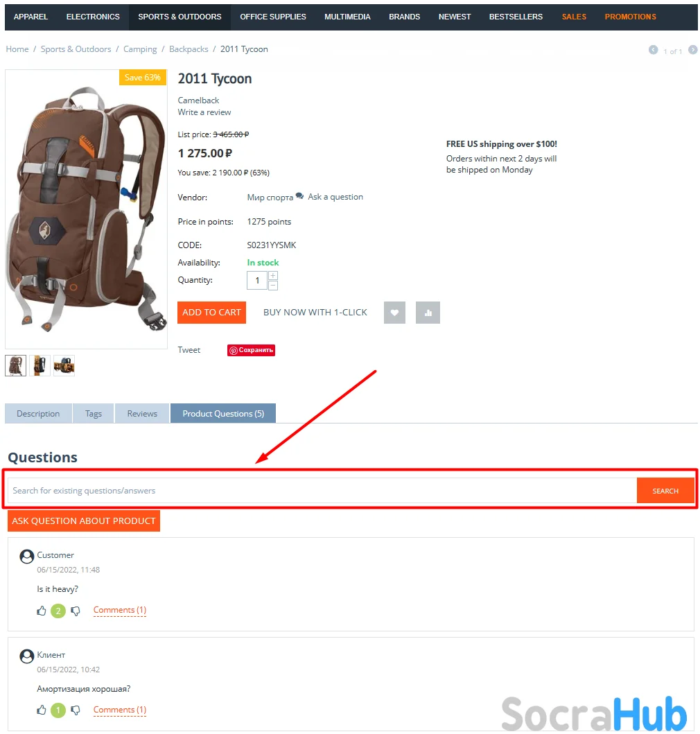Expand Comments (1) under Is it heavy
This screenshot has width=700, height=734.
pos(120,610)
